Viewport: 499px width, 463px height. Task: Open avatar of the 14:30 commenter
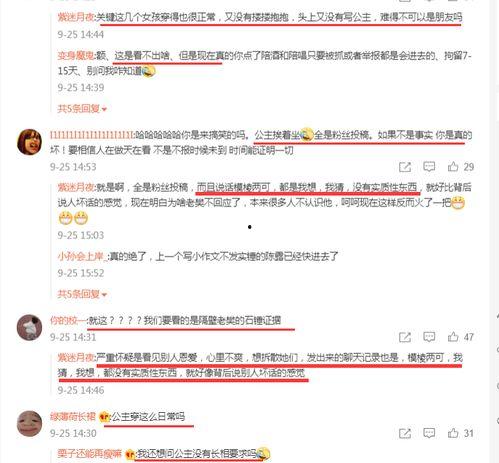click(29, 423)
